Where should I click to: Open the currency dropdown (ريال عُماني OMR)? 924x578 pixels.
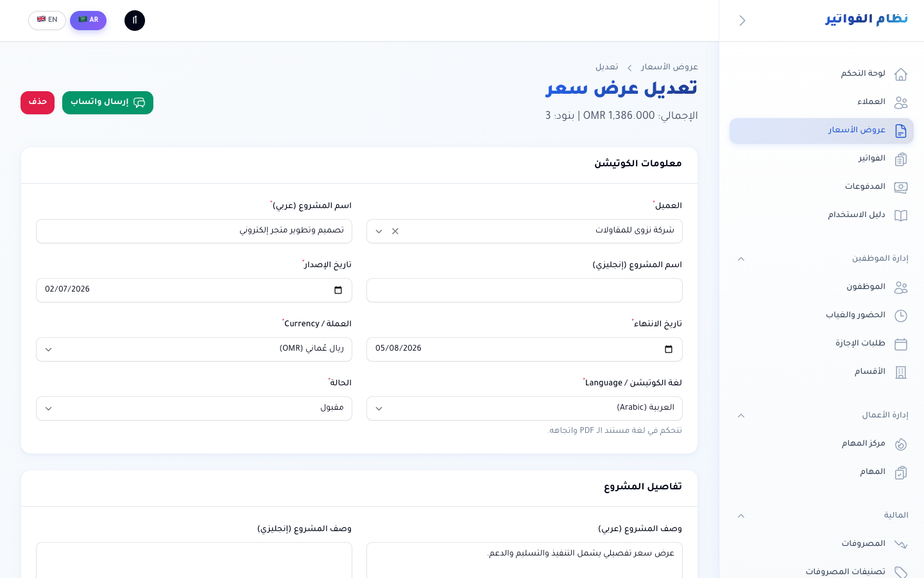194,349
